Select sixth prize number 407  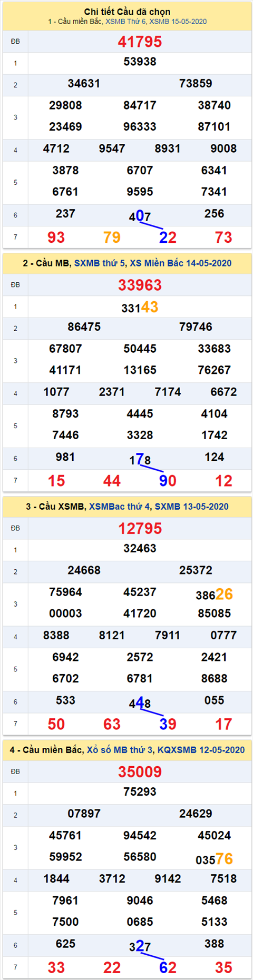140,215
